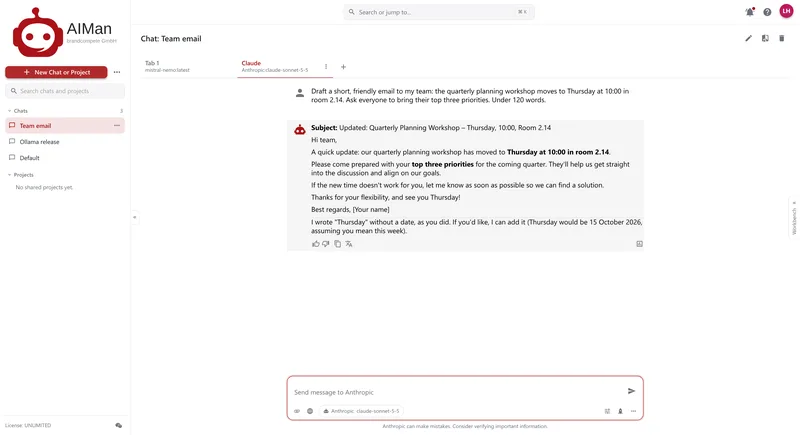
Task: Click the split view icon beside the pencil
Action: click(x=765, y=38)
